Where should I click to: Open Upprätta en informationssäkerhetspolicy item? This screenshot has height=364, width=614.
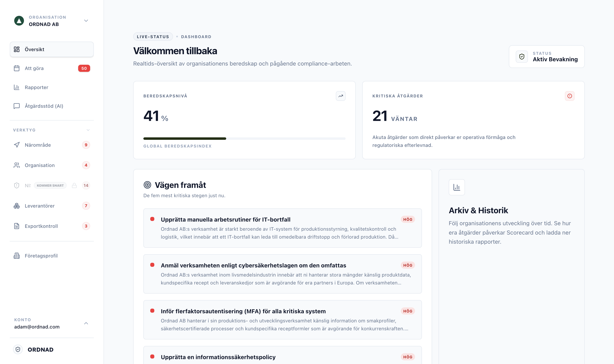[x=282, y=355]
